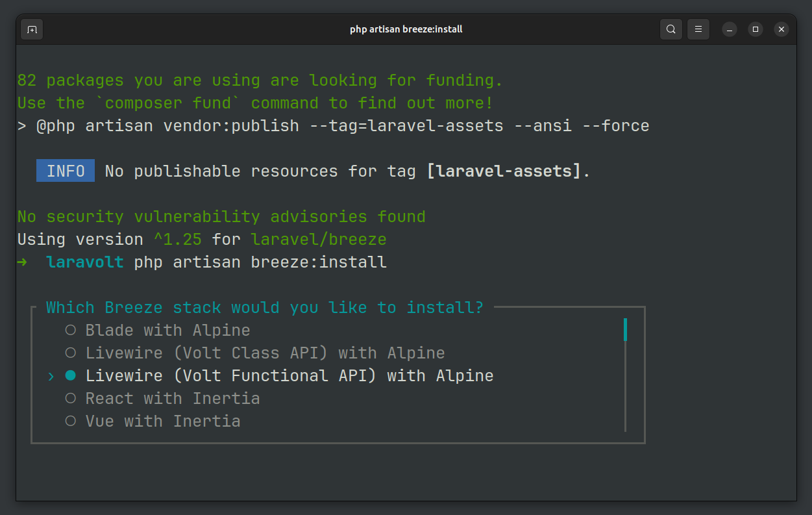This screenshot has width=812, height=515.
Task: Maximize the terminal window
Action: coord(756,29)
